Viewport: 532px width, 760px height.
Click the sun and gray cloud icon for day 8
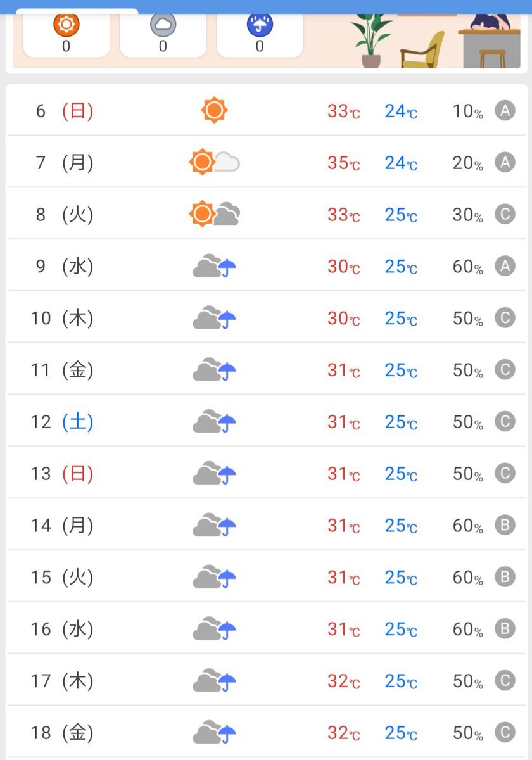tap(215, 214)
